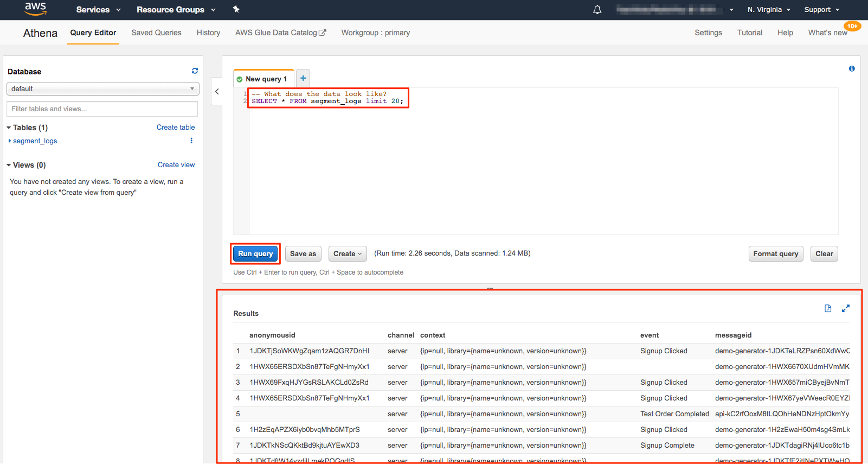Image resolution: width=868 pixels, height=464 pixels.
Task: Open the notifications bell
Action: pyautogui.click(x=597, y=10)
